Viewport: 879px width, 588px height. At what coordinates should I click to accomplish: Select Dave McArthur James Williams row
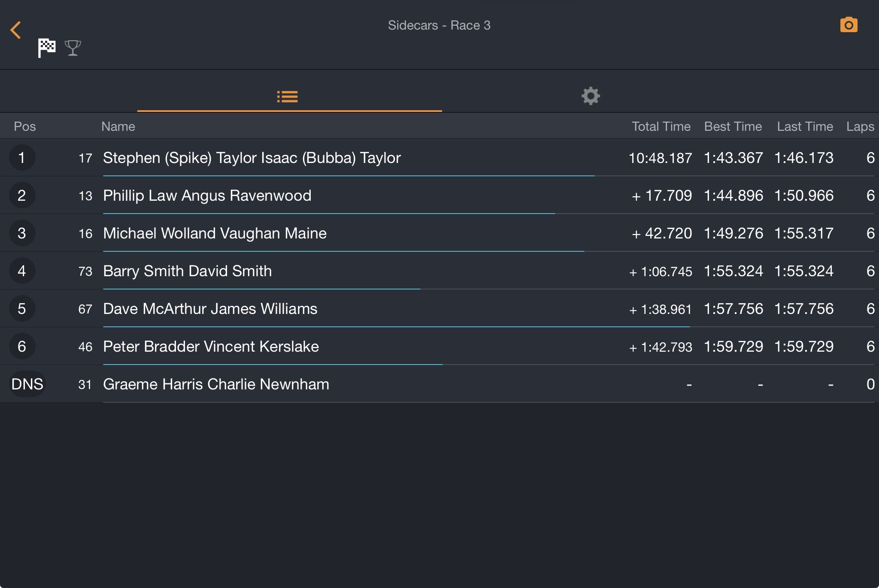pos(439,308)
